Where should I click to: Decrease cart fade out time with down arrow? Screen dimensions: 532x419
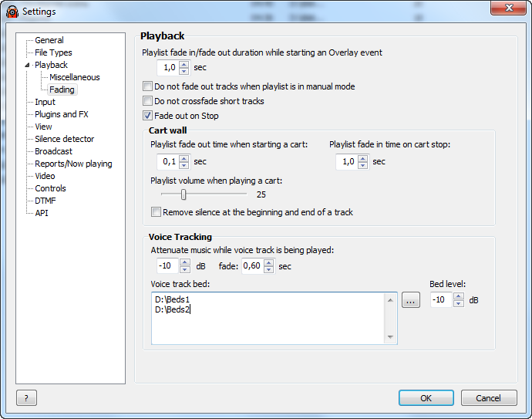click(x=184, y=165)
